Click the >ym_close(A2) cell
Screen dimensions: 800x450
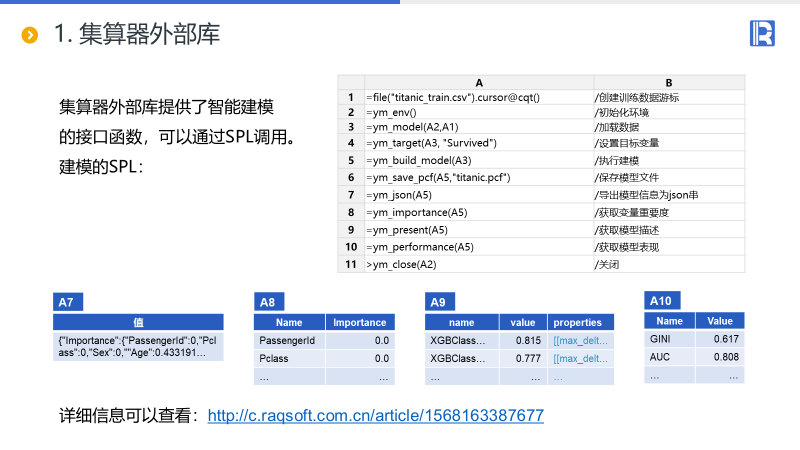pyautogui.click(x=479, y=264)
